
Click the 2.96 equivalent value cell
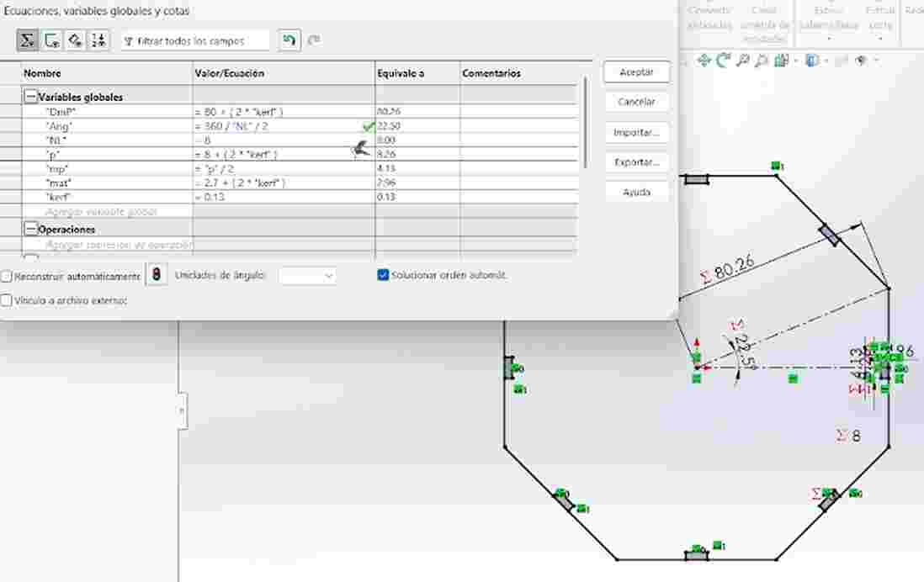point(417,183)
